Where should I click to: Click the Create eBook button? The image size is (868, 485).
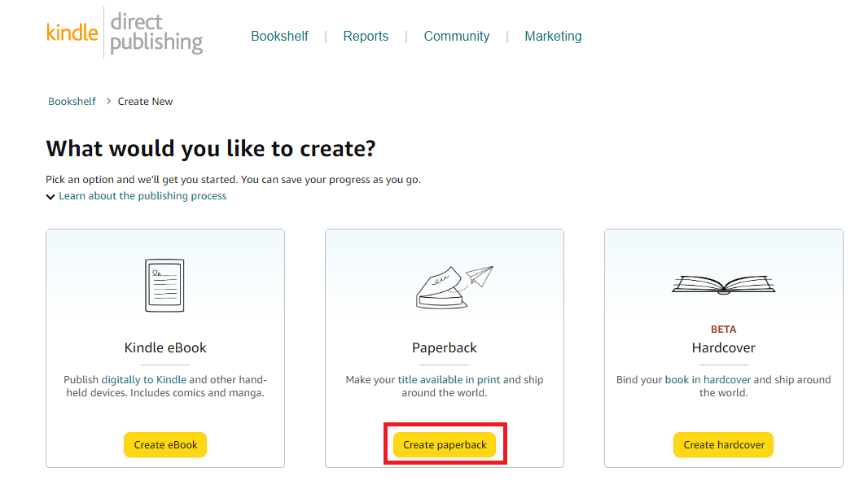[165, 444]
